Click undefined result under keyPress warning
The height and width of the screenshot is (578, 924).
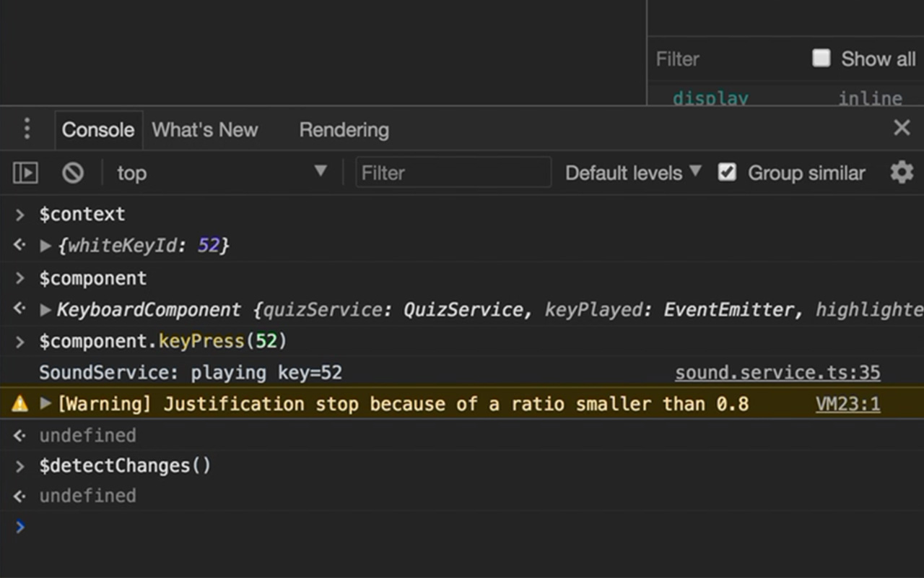pos(87,435)
